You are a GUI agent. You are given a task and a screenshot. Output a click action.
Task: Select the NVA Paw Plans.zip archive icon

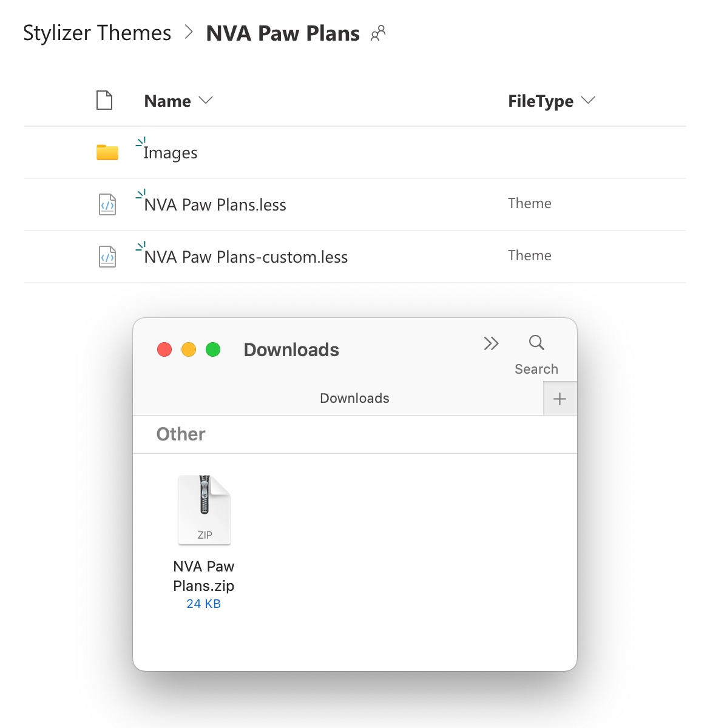[x=205, y=510]
